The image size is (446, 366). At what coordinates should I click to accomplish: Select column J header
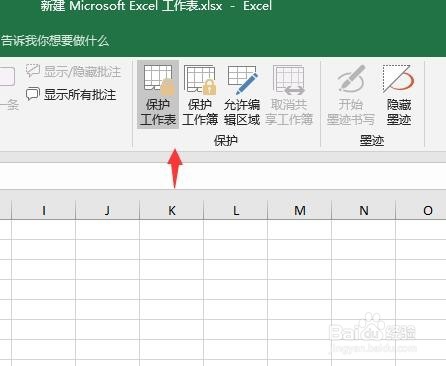(x=107, y=210)
